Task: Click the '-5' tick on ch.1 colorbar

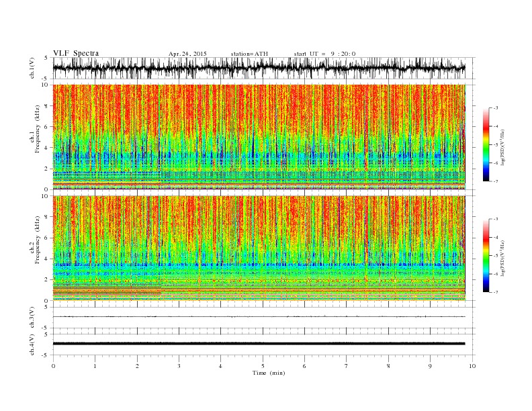Action: 495,145
